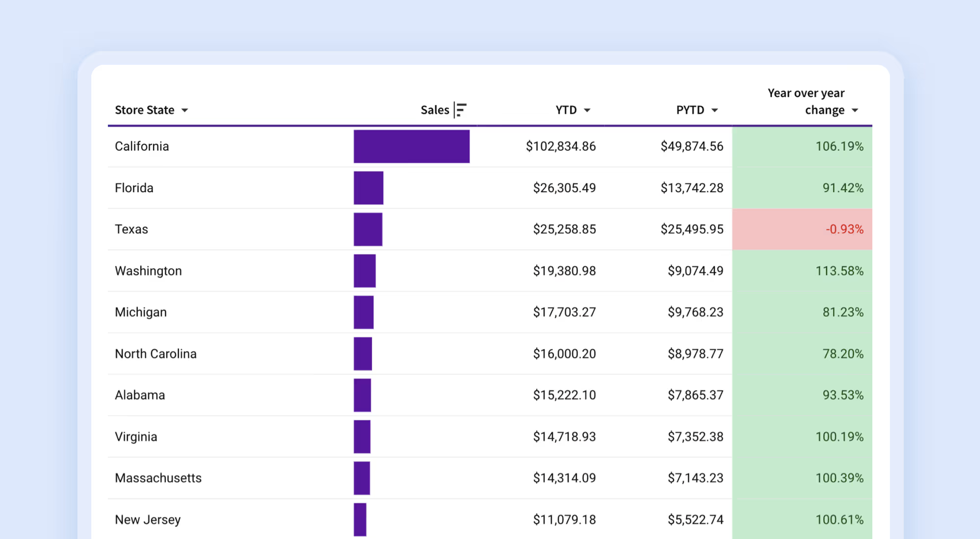Select Virginia 100.19% change cell
The width and height of the screenshot is (980, 539).
802,437
